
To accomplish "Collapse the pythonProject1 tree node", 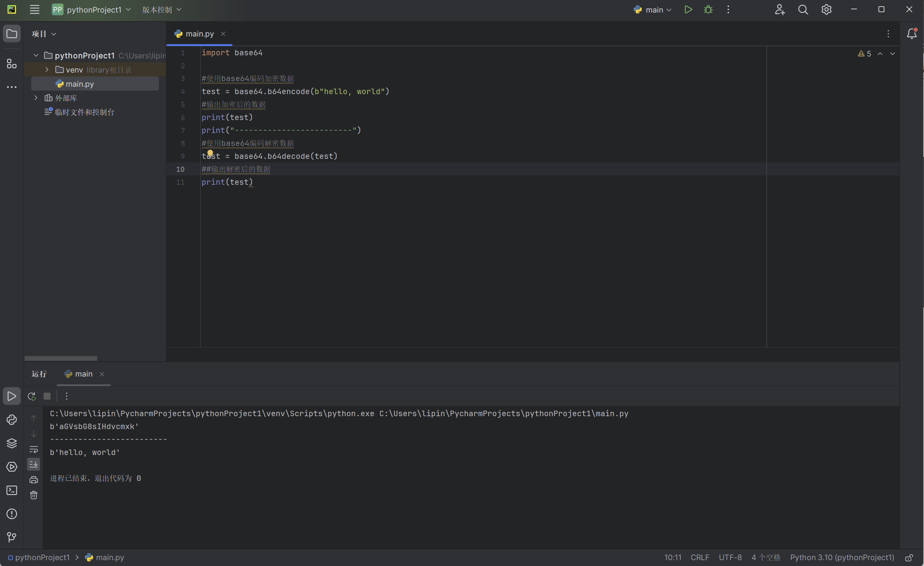I will point(36,56).
